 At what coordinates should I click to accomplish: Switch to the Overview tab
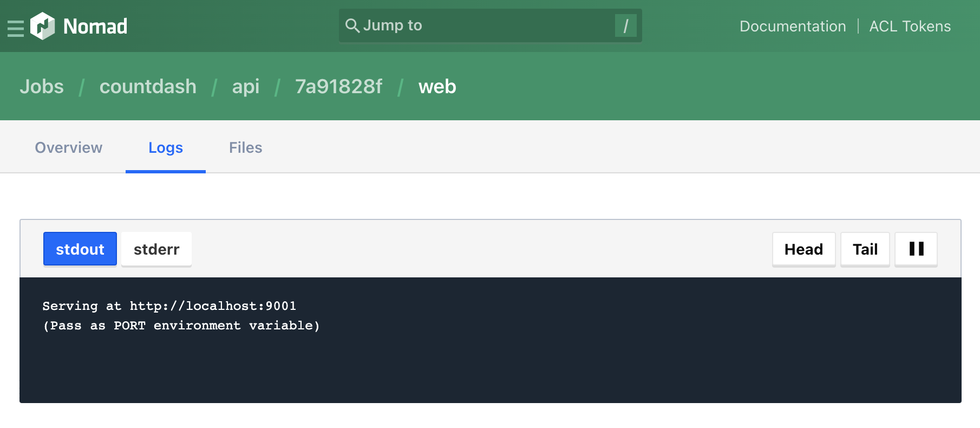click(69, 147)
